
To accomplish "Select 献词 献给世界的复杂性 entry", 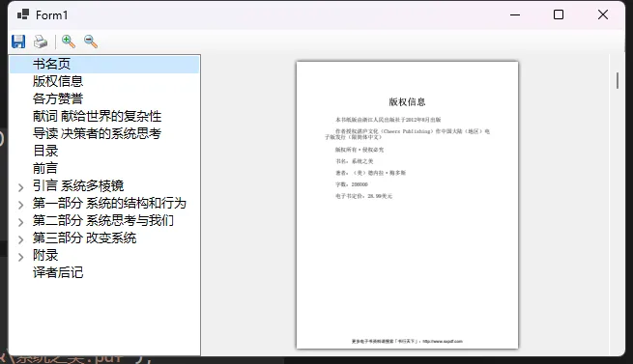I will [97, 116].
